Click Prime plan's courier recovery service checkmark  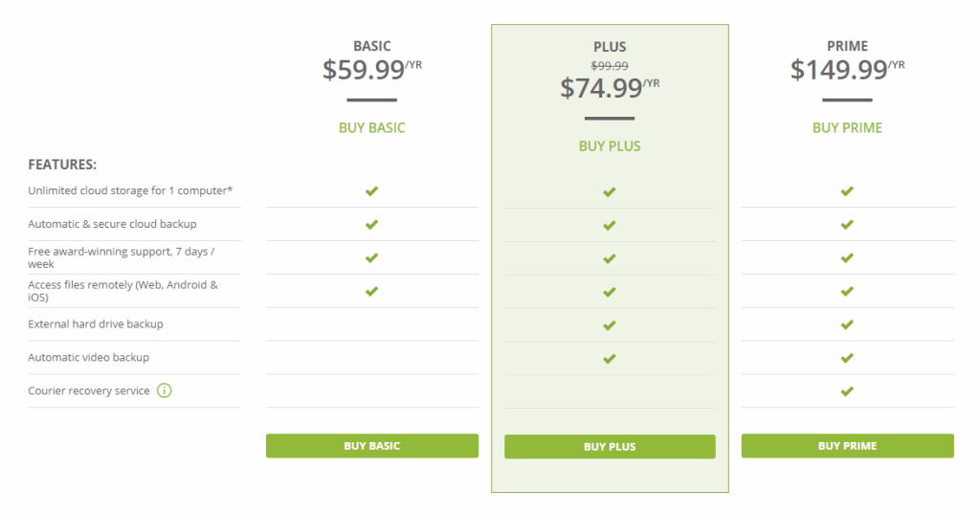click(x=847, y=391)
